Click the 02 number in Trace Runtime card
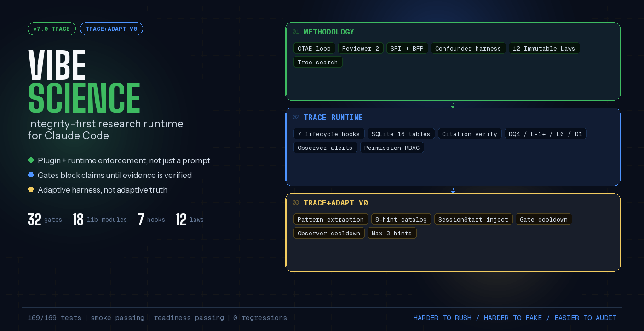The height and width of the screenshot is (331, 644). pyautogui.click(x=296, y=117)
